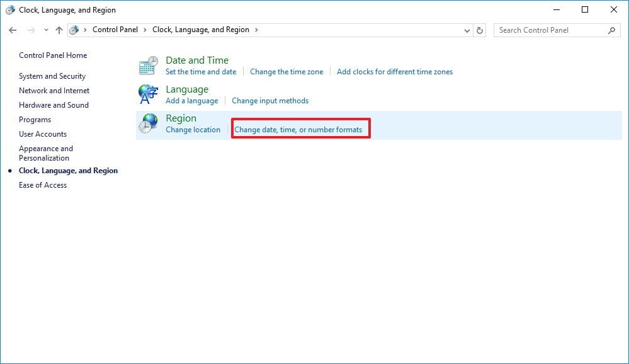The image size is (629, 364).
Task: Minimize the Control Panel window
Action: pyautogui.click(x=557, y=9)
